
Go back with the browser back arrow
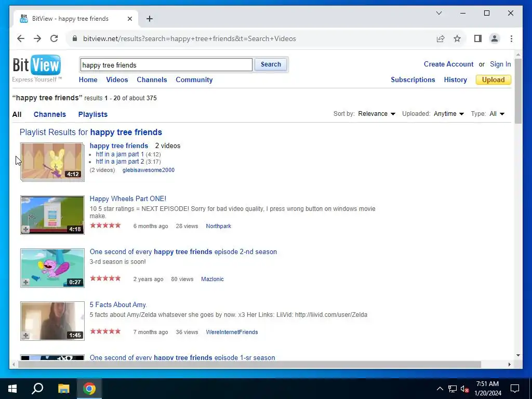pyautogui.click(x=21, y=38)
